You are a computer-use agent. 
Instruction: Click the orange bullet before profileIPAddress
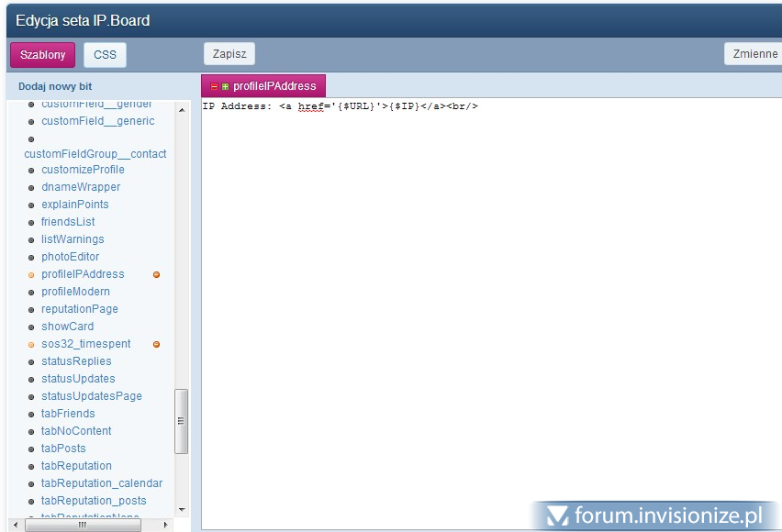point(31,274)
